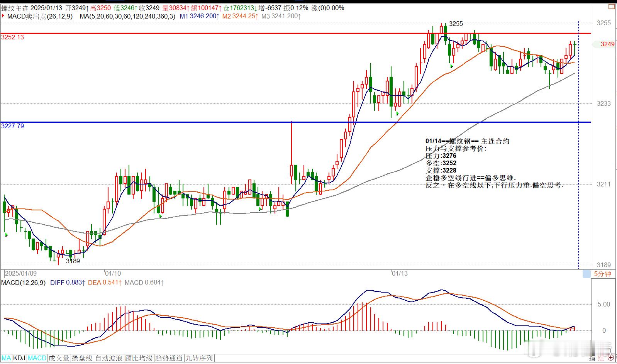Select the MACD indicator tab

coord(37,358)
